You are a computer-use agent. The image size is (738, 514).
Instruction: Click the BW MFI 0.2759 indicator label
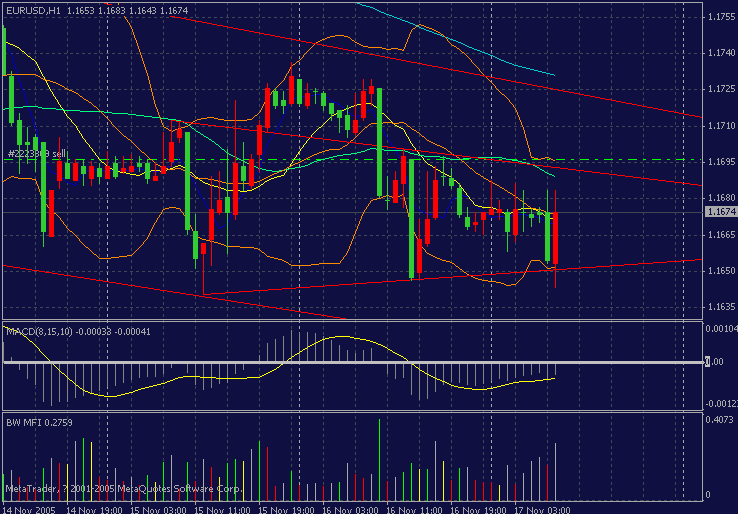click(x=39, y=422)
